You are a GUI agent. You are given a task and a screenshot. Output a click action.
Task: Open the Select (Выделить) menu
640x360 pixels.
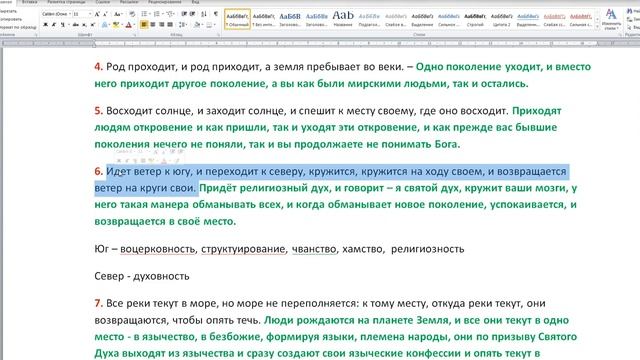point(632,27)
